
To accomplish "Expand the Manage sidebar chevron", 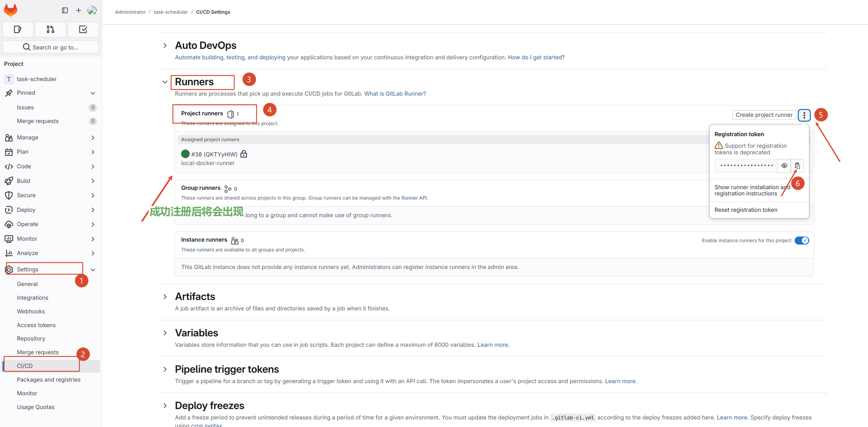I will [93, 137].
